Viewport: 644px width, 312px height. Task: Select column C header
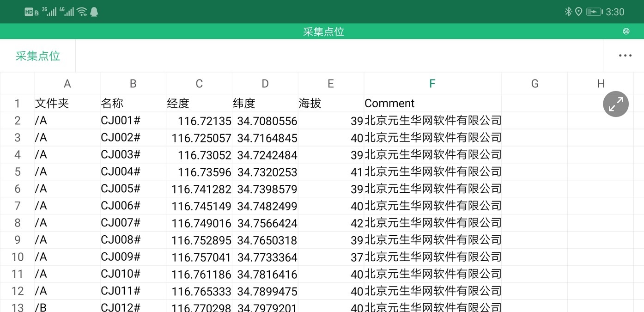click(x=199, y=84)
